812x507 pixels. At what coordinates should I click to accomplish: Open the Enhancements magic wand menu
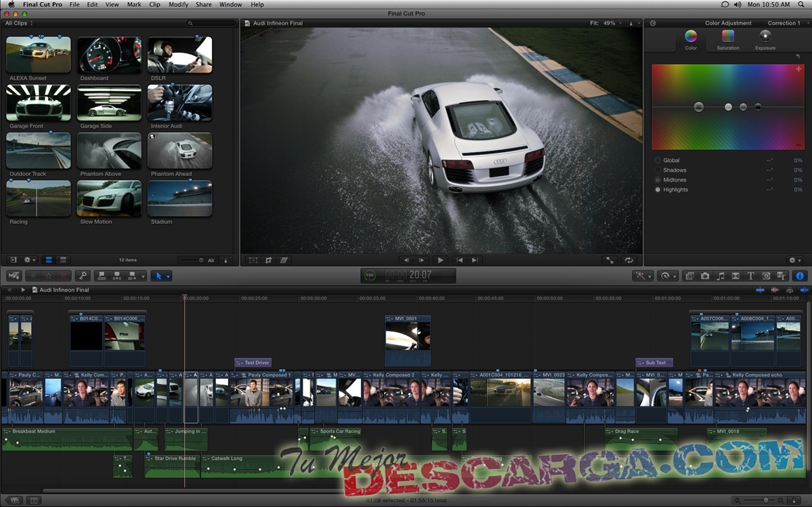(642, 276)
